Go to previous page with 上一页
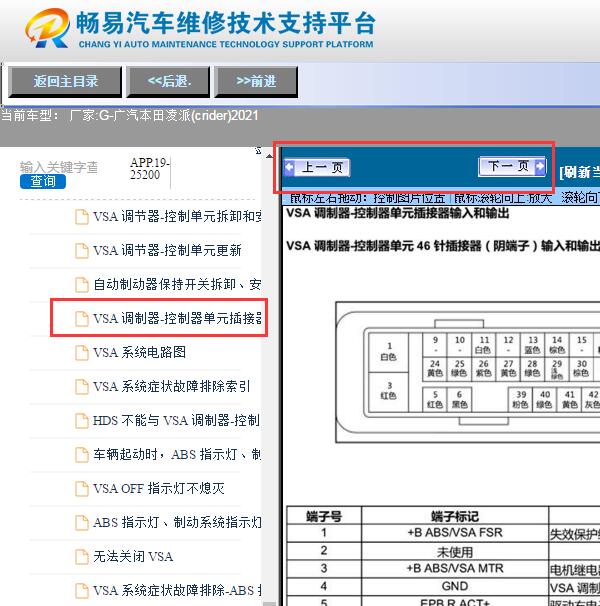 coord(317,168)
